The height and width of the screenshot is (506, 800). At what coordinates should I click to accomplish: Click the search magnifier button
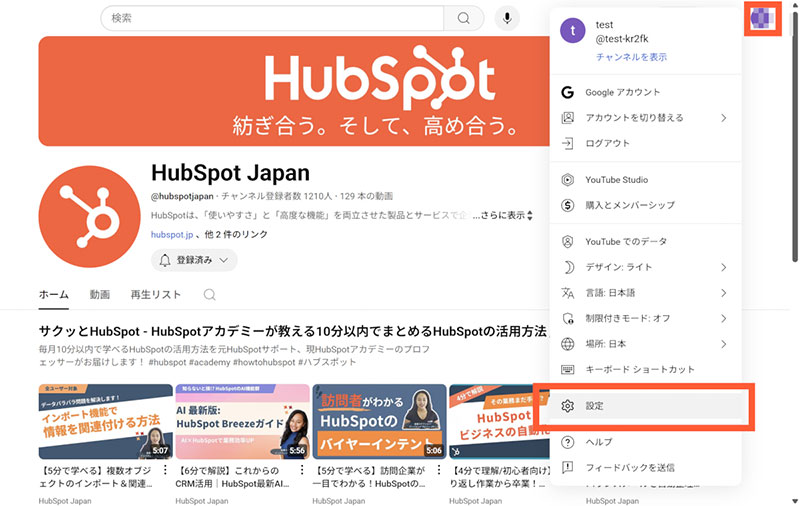pyautogui.click(x=463, y=18)
